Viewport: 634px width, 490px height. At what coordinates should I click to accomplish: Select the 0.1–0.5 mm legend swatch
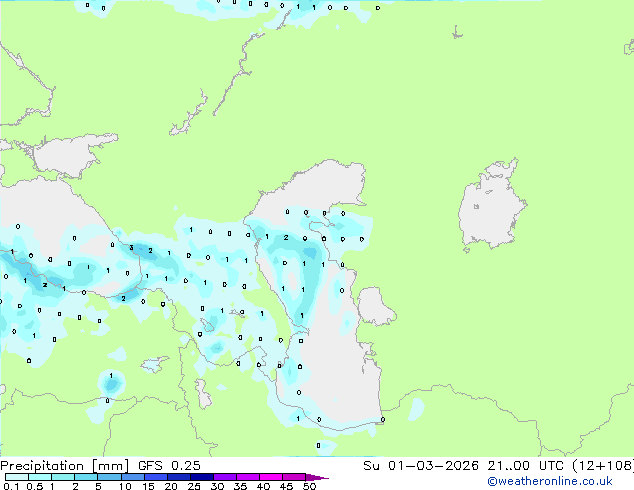(x=17, y=477)
